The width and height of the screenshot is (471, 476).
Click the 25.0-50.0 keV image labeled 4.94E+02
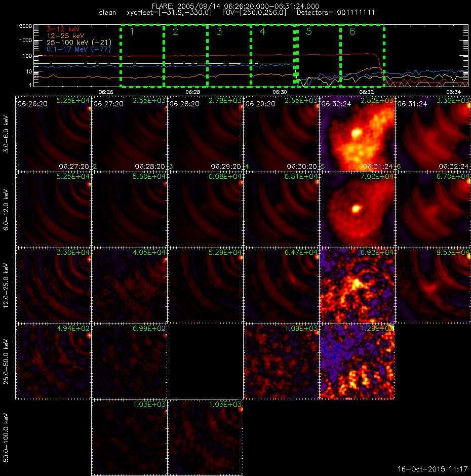click(53, 362)
